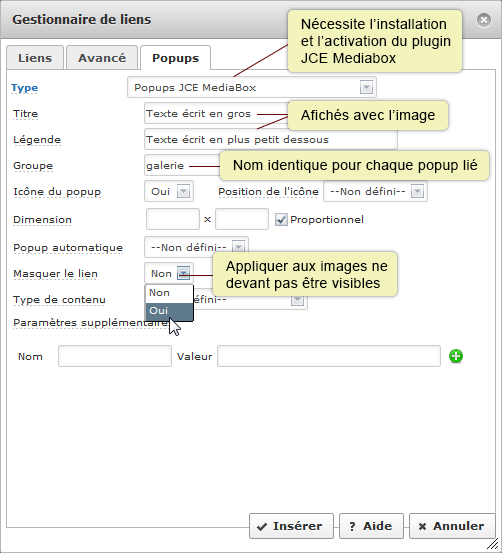Switch to the Liens tab

35,58
